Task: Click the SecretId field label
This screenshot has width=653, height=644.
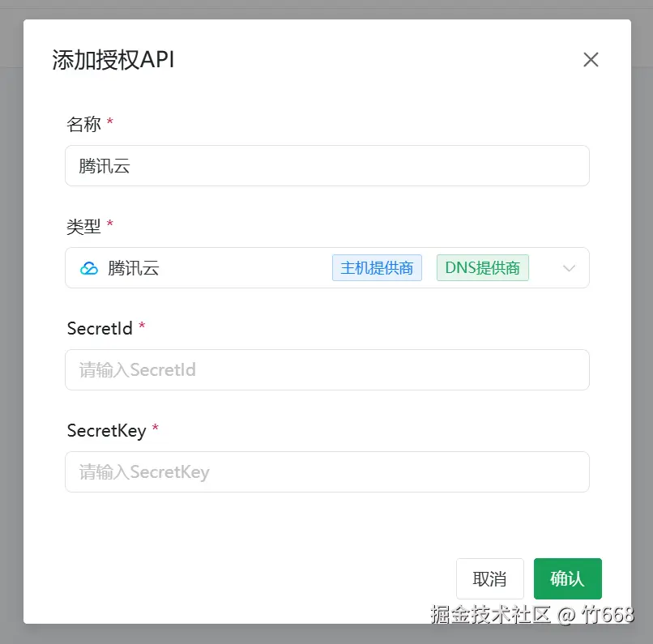Action: point(100,328)
